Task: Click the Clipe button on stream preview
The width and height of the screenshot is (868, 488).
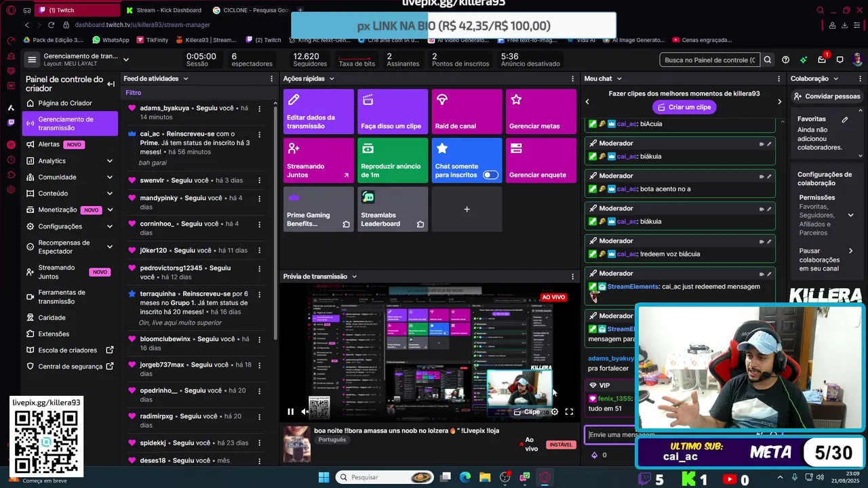Action: click(528, 411)
